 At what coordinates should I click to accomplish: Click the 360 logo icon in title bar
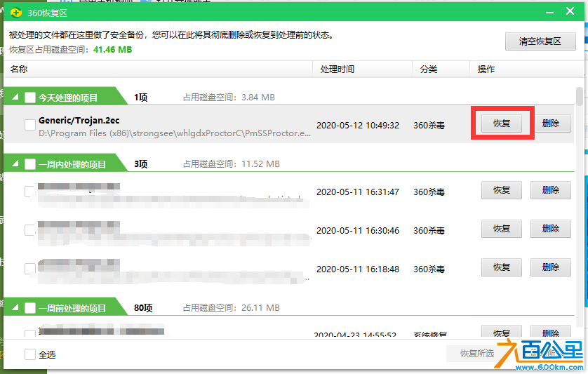(x=16, y=13)
